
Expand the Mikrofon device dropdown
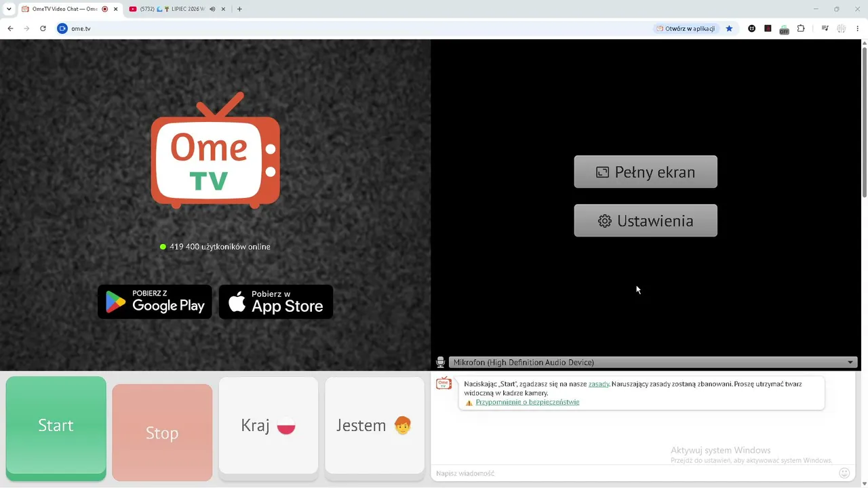click(x=653, y=363)
